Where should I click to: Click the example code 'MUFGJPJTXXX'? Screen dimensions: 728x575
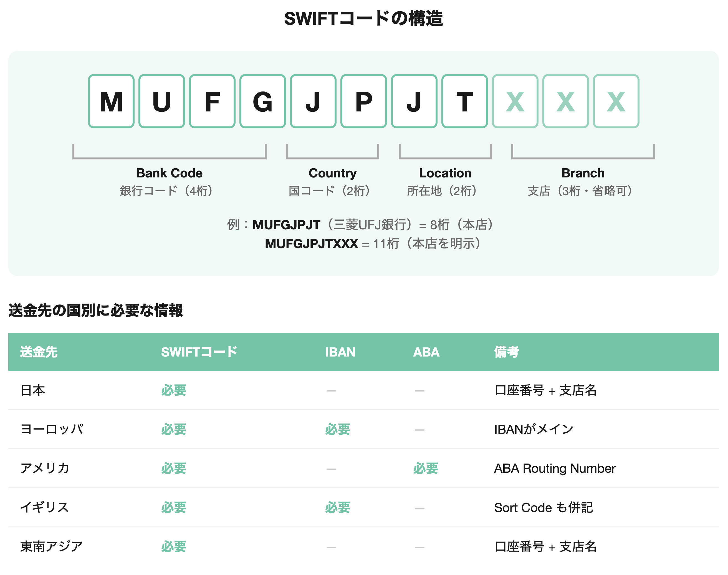312,244
